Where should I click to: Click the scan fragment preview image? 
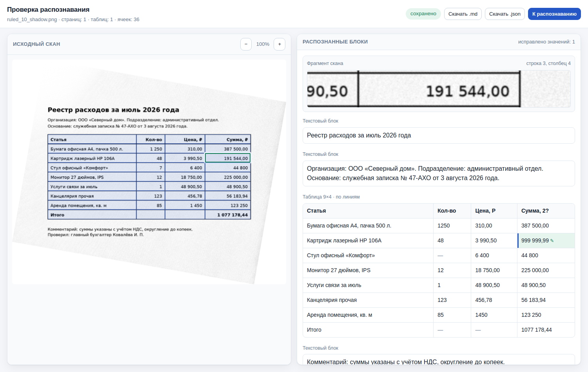click(439, 89)
